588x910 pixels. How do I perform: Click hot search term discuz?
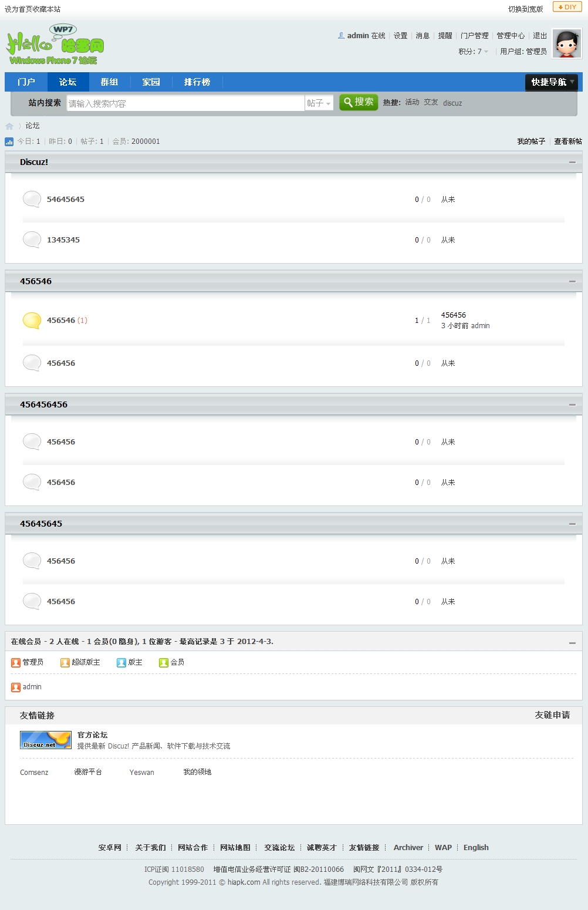(452, 103)
